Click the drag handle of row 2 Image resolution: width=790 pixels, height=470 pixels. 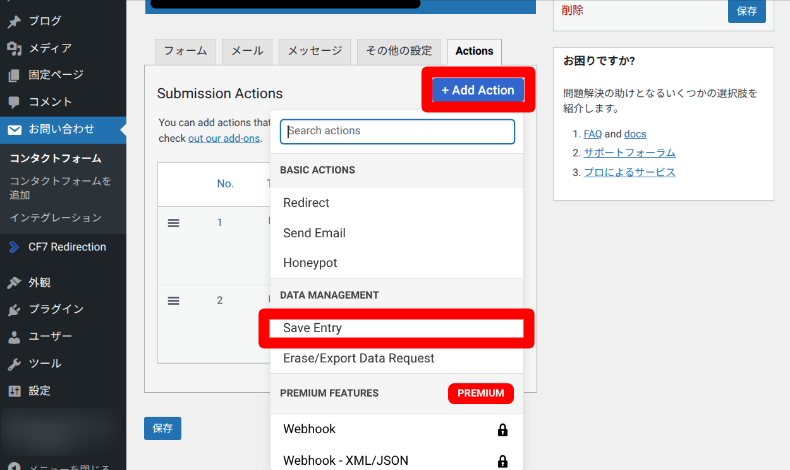pos(173,301)
